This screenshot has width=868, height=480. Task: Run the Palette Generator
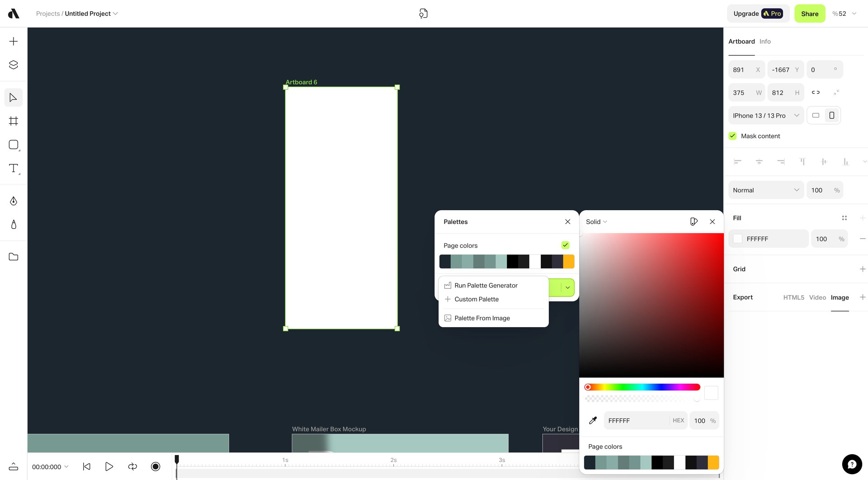[486, 285]
